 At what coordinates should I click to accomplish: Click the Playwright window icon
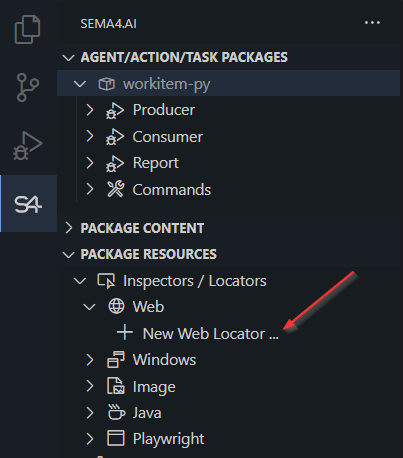(x=116, y=438)
